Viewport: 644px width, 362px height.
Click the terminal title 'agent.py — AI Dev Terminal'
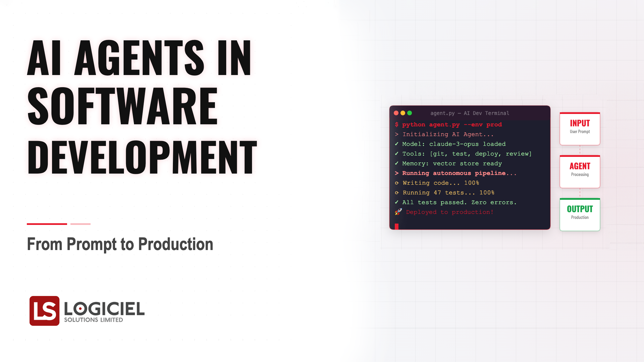click(470, 113)
